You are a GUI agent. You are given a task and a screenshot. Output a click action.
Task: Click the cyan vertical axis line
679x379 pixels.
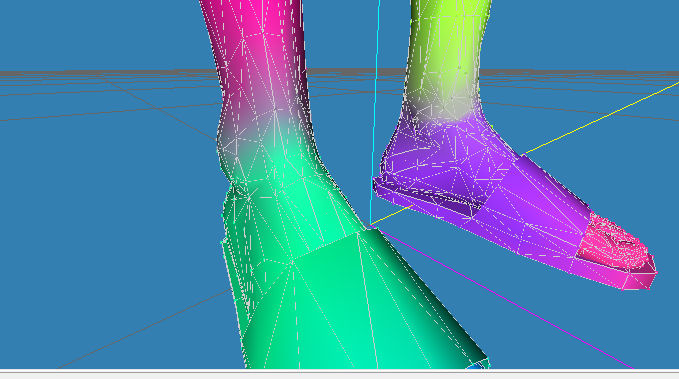tap(375, 108)
